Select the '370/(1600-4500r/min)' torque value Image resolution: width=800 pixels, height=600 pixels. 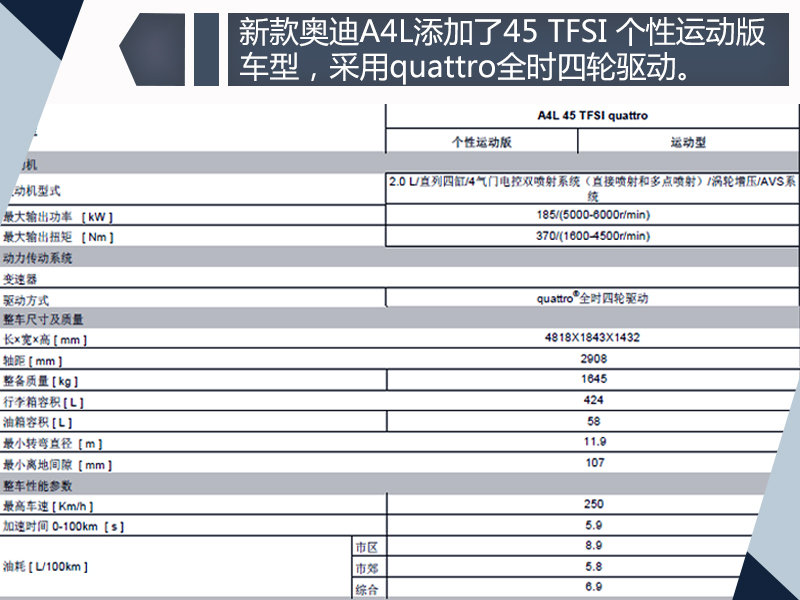click(593, 236)
